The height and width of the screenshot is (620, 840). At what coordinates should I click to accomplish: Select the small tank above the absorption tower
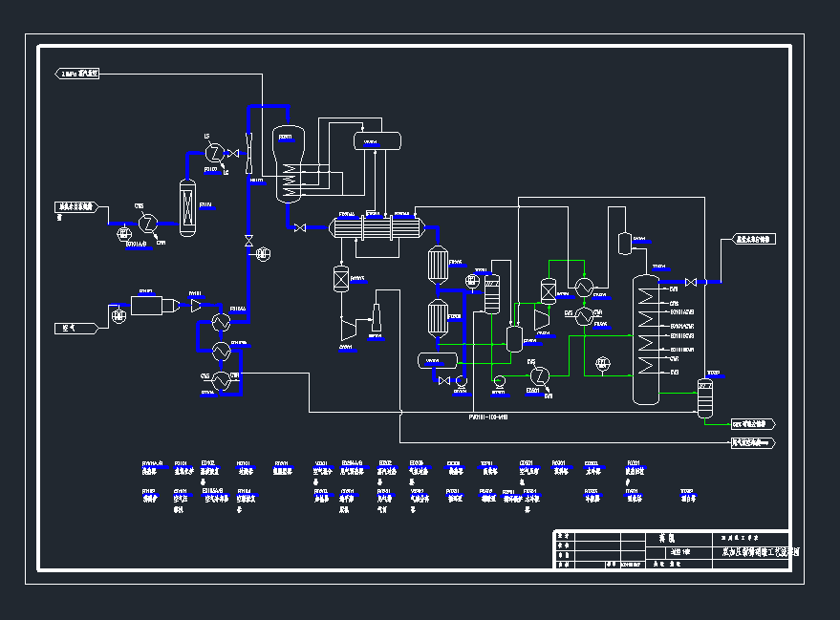[x=625, y=243]
